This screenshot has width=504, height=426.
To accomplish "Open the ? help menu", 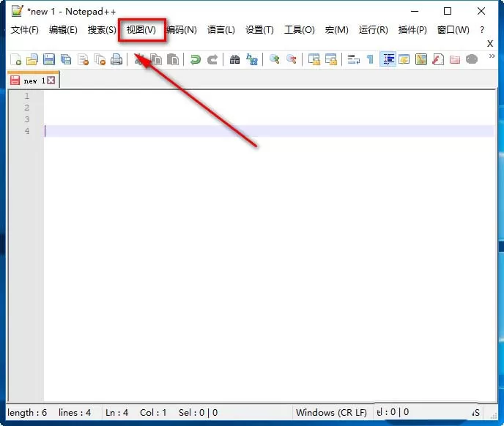I will 481,30.
